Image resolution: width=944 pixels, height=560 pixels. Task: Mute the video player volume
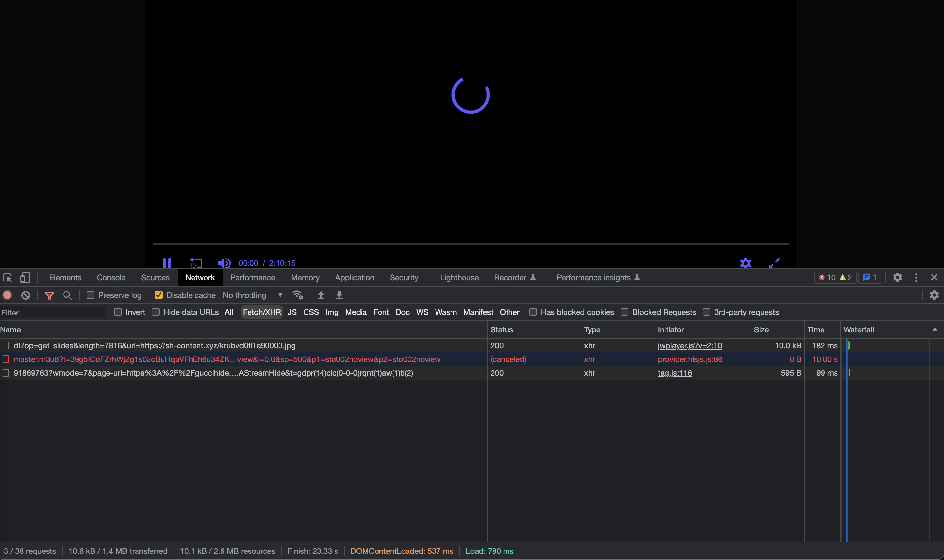[224, 263]
